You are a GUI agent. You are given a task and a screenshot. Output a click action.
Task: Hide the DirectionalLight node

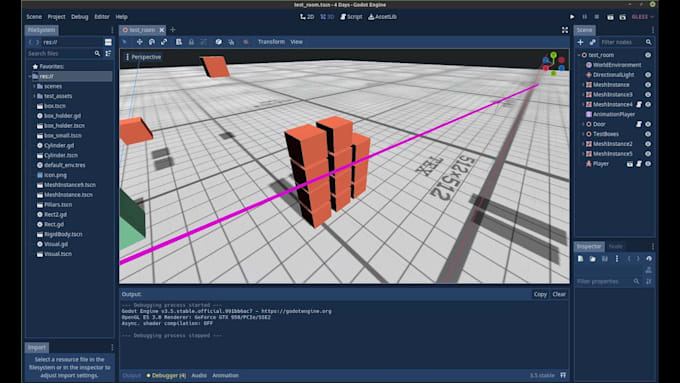coord(648,75)
